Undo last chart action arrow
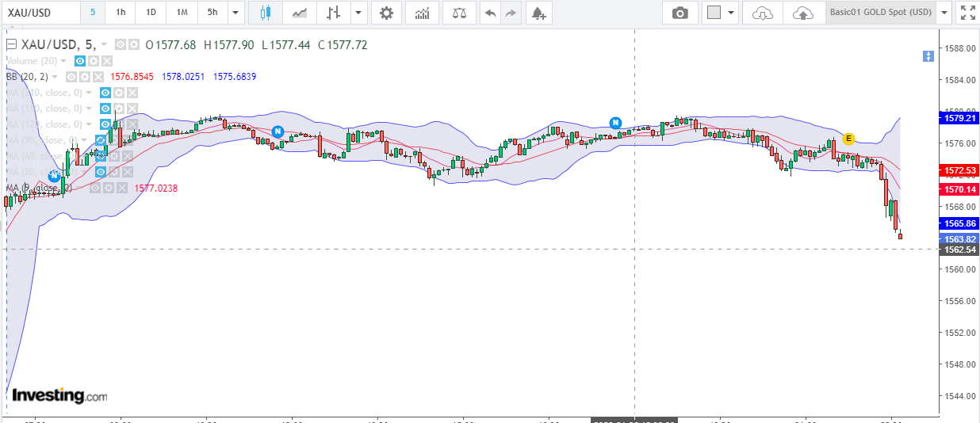This screenshot has height=423, width=980. click(x=491, y=13)
